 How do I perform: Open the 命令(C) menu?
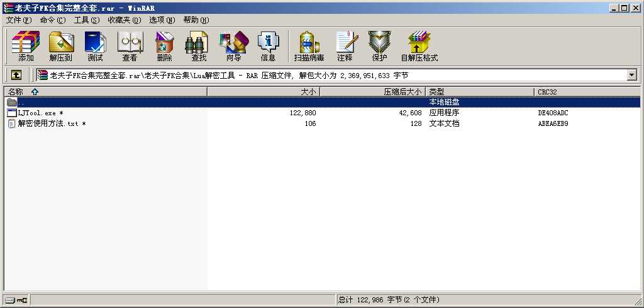tap(53, 20)
